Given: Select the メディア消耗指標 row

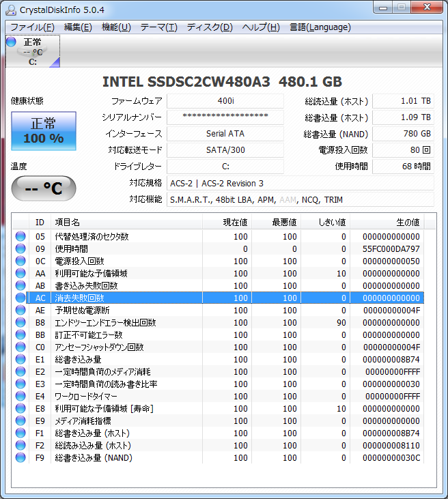Looking at the screenshot, I should (218, 421).
